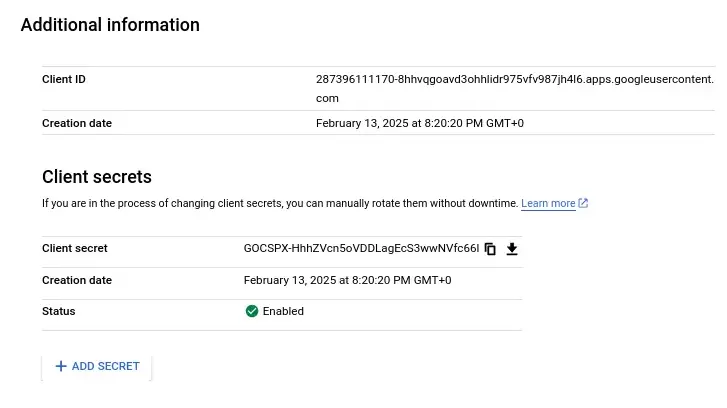Click the Client ID row label
This screenshot has width=727, height=408.
63,79
